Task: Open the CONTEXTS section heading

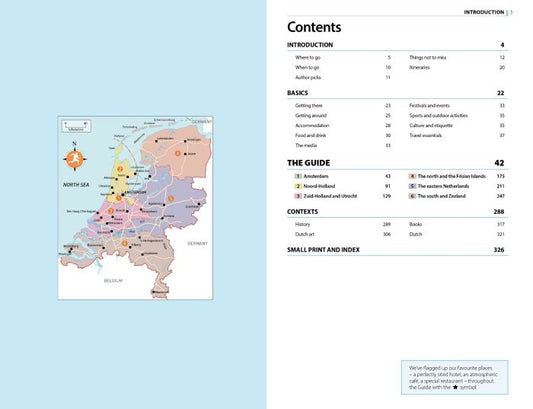Action: (x=303, y=211)
